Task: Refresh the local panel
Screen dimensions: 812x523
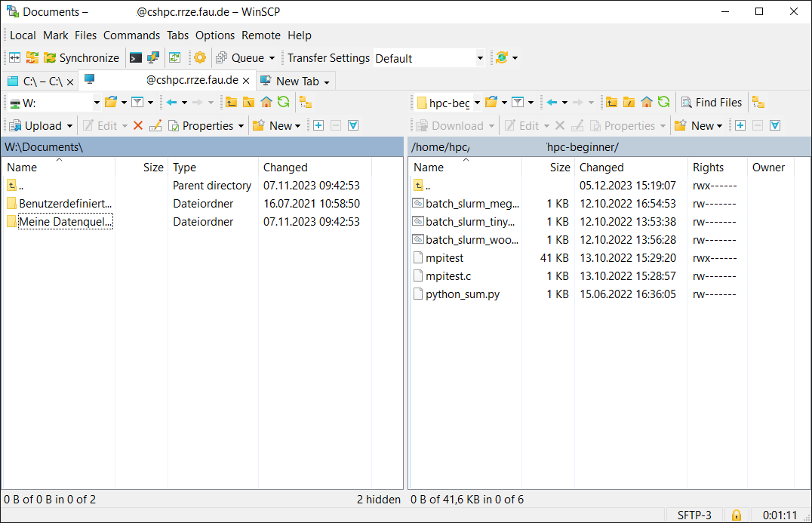Action: [283, 102]
